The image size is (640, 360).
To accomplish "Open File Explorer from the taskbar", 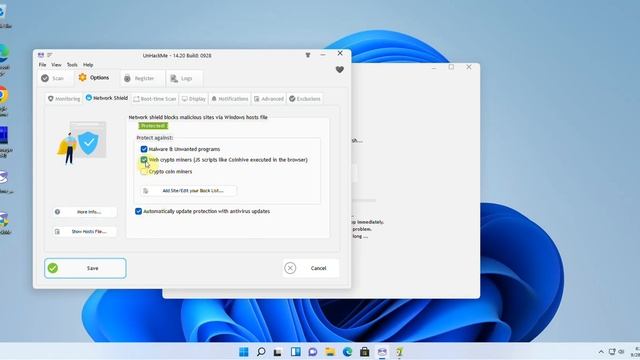I will point(330,352).
